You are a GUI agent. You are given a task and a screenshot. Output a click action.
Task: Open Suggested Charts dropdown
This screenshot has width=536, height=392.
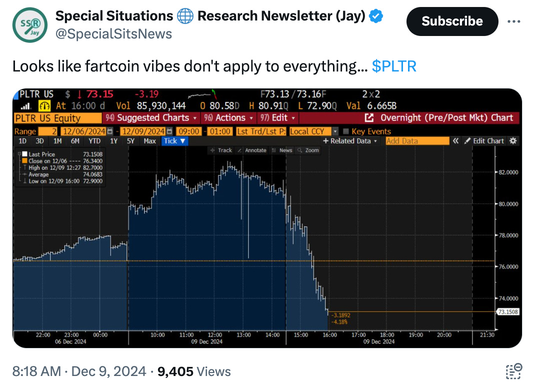(152, 118)
